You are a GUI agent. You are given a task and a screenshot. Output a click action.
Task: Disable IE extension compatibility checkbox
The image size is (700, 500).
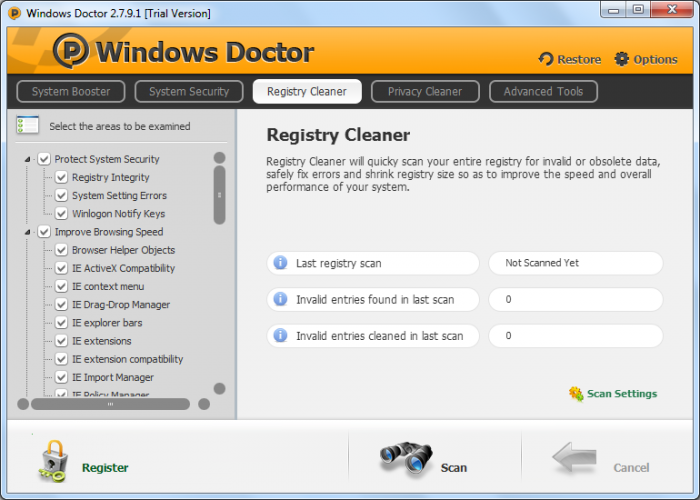coord(61,359)
